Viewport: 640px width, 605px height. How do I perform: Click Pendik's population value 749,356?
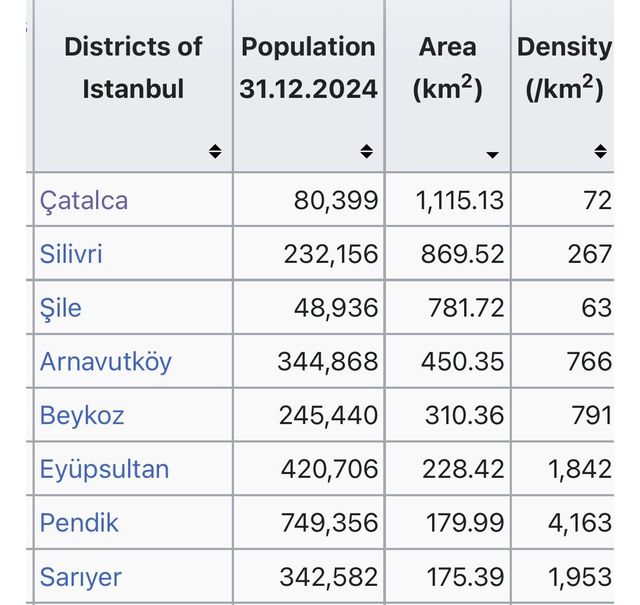328,522
